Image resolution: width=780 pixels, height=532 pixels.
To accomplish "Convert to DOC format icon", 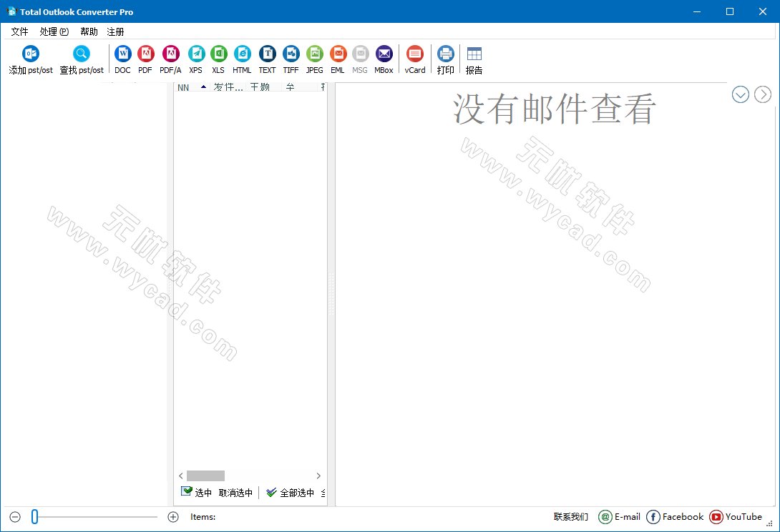I will coord(123,54).
